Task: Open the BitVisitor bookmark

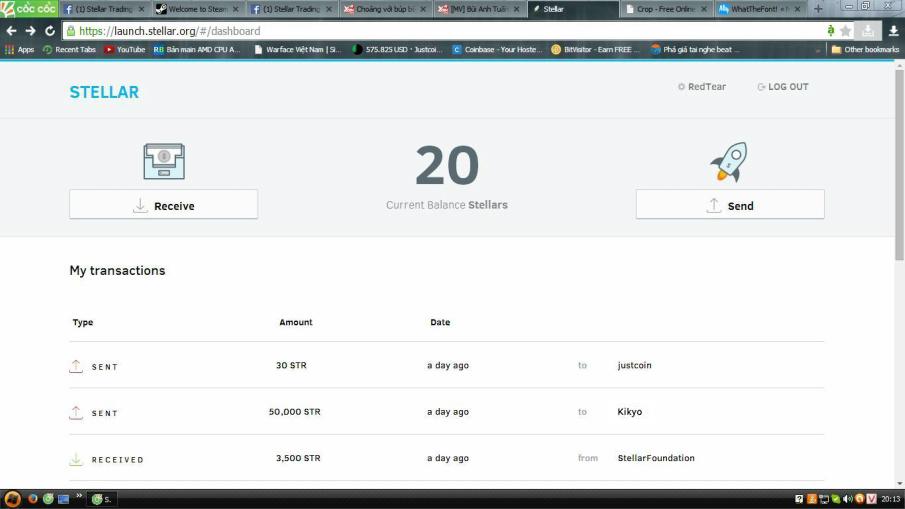Action: point(596,50)
